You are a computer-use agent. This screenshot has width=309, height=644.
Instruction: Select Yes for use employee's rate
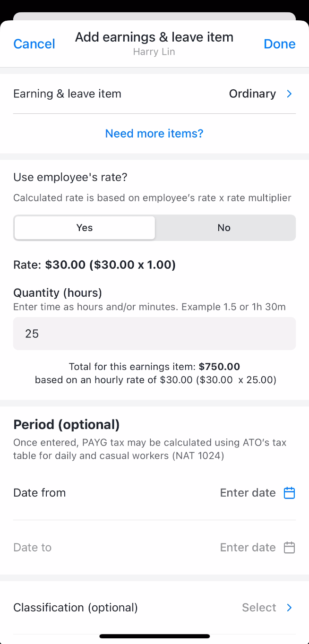[x=85, y=228]
